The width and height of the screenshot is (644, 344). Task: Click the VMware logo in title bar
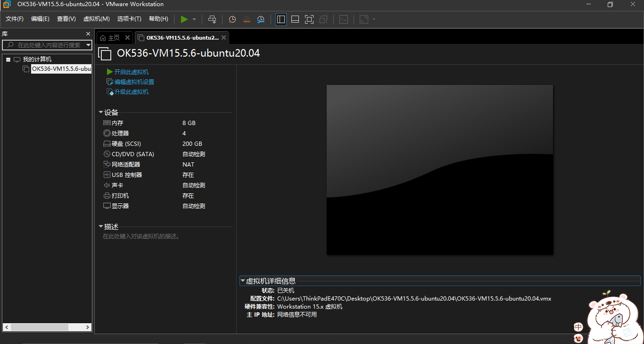coord(7,4)
